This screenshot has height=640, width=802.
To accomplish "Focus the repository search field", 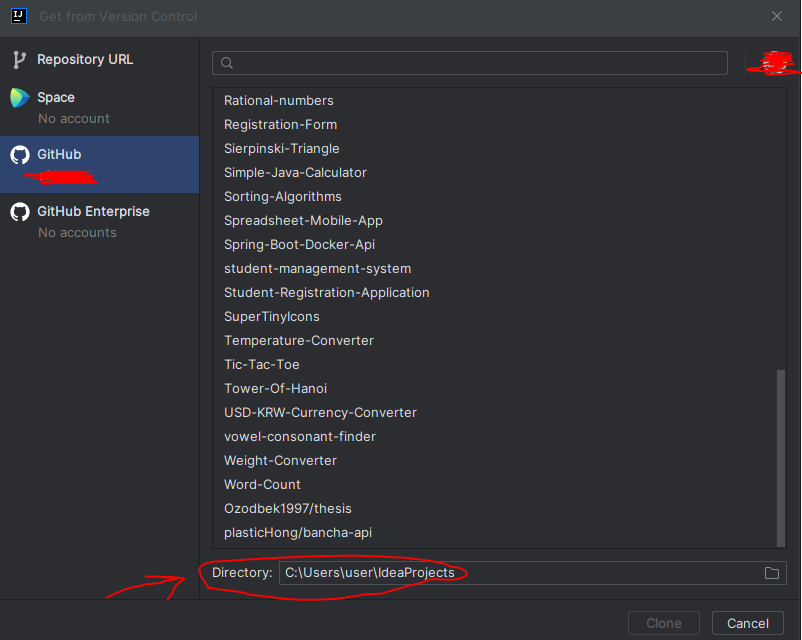I will tap(470, 63).
